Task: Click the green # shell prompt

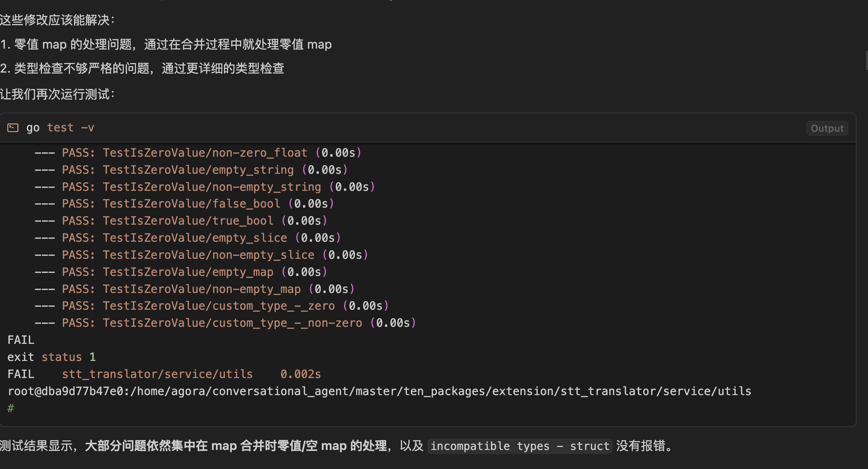Action: coord(11,408)
